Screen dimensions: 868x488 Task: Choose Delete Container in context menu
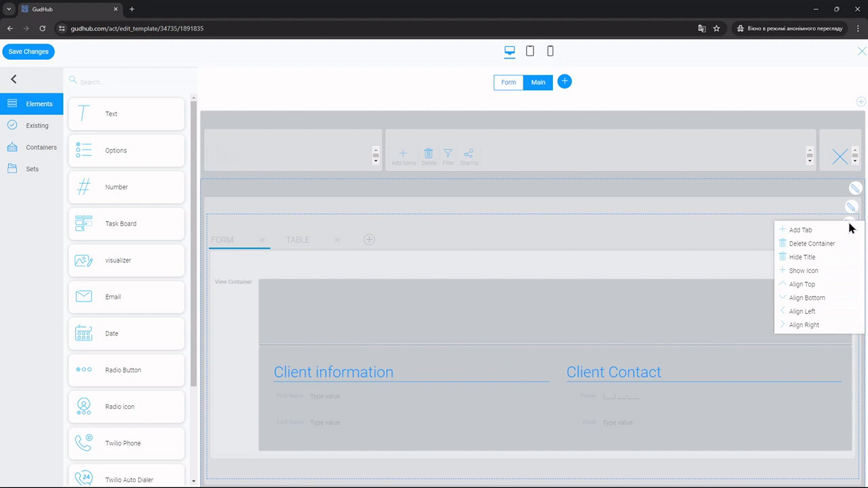(x=819, y=243)
